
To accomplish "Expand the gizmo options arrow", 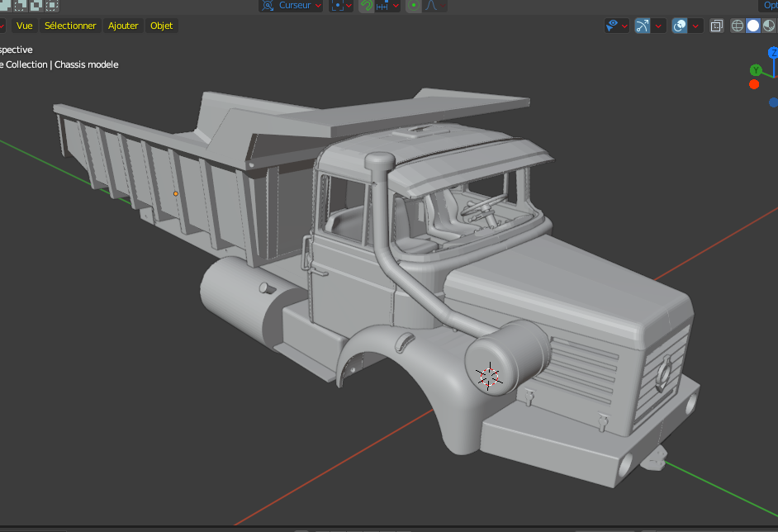I will pyautogui.click(x=659, y=26).
